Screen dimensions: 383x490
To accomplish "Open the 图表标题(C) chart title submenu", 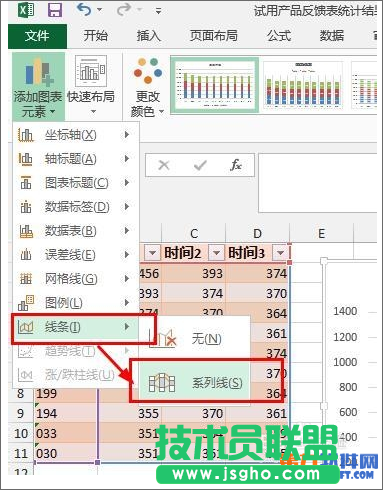I will point(76,183).
